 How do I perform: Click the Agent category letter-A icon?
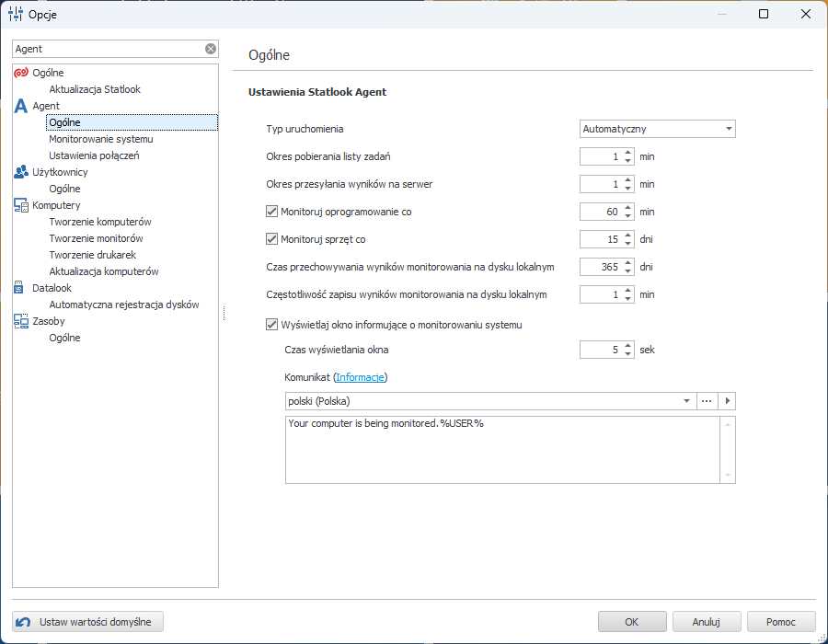[x=21, y=106]
